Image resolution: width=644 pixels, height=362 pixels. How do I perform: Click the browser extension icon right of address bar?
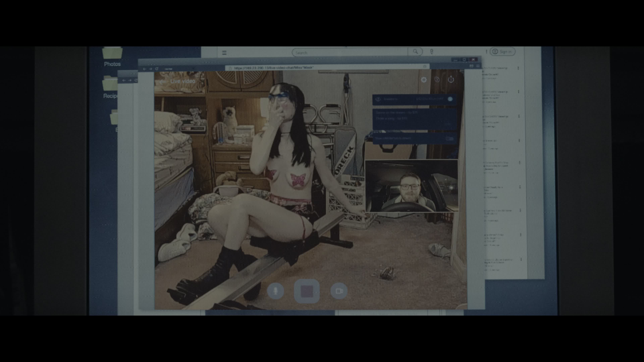point(471,66)
